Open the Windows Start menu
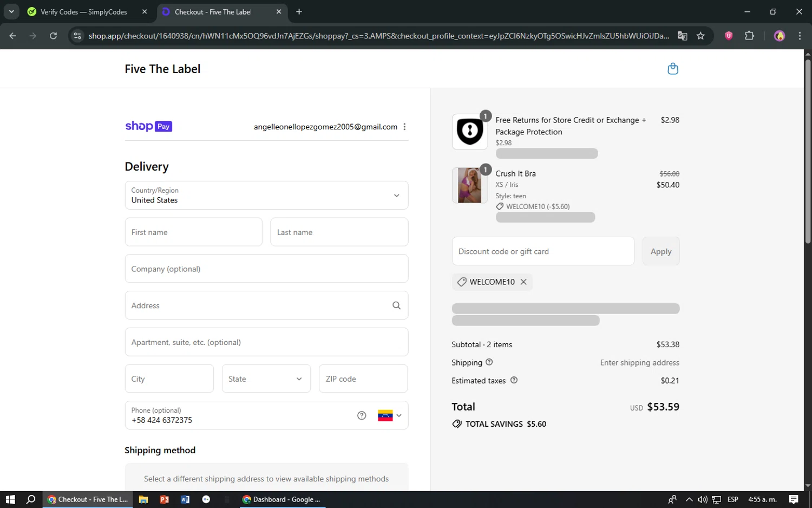The image size is (812, 508). pyautogui.click(x=10, y=499)
